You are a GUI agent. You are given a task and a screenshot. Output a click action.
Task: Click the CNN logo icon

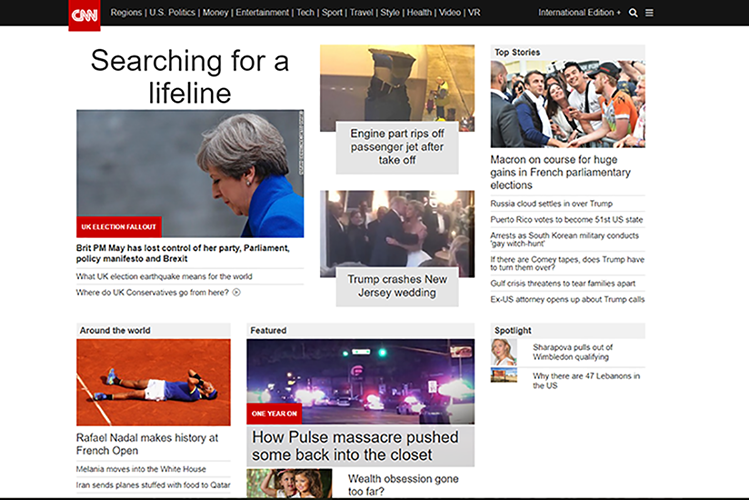[x=84, y=14]
